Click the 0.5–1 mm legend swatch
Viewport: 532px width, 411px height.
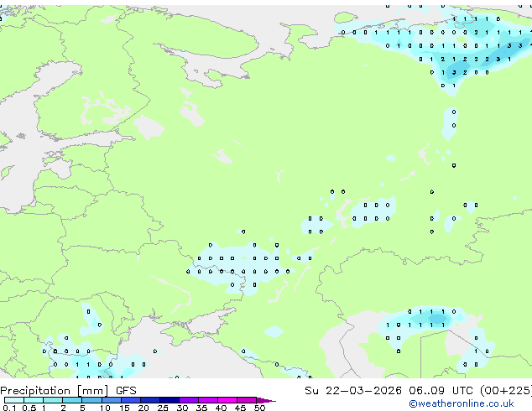click(34, 400)
